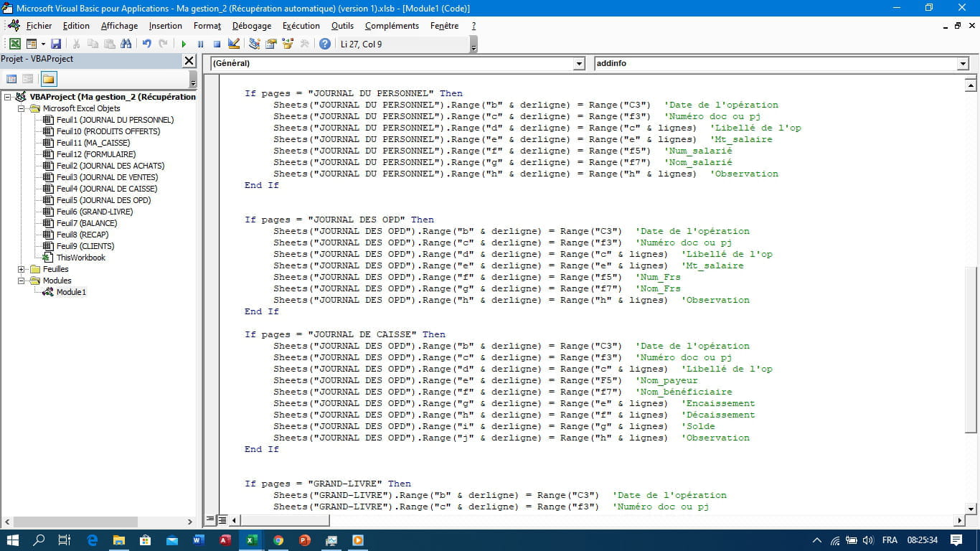The image size is (980, 551).
Task: Copy using the toolbar copy icon
Action: [x=93, y=44]
